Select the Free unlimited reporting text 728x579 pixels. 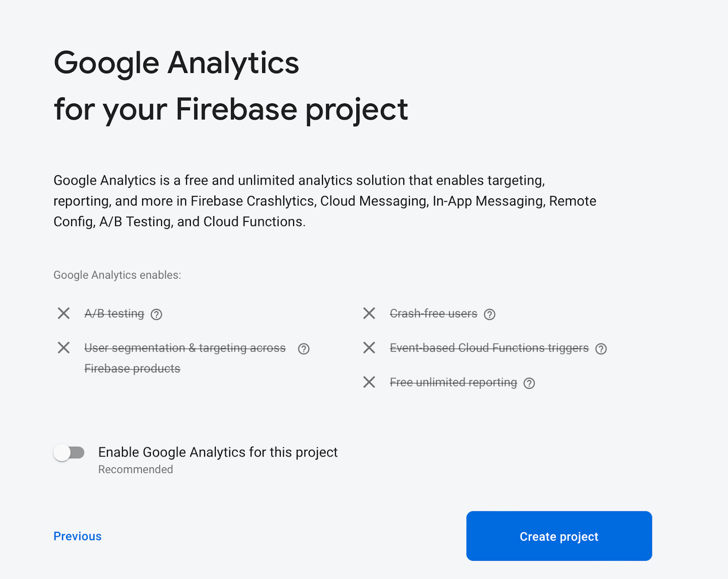(x=453, y=383)
